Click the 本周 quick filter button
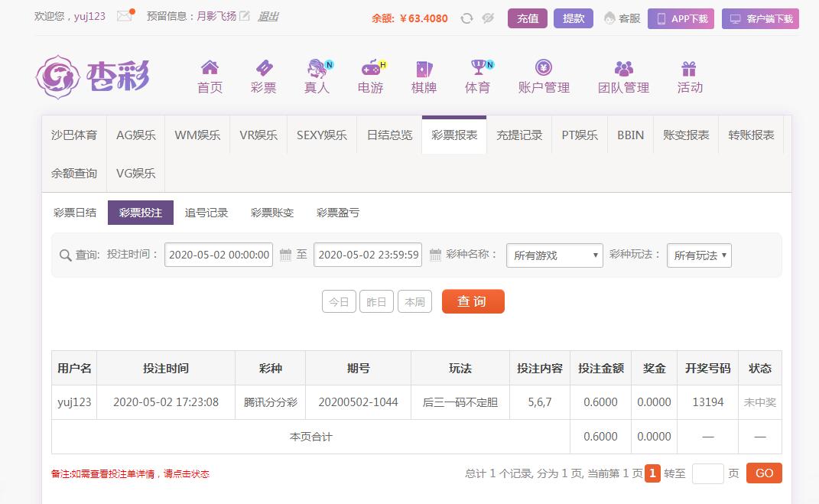This screenshot has height=504, width=819. click(x=414, y=302)
